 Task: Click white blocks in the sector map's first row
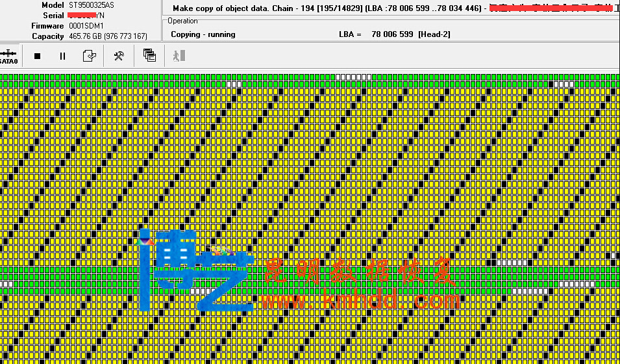[x=355, y=77]
